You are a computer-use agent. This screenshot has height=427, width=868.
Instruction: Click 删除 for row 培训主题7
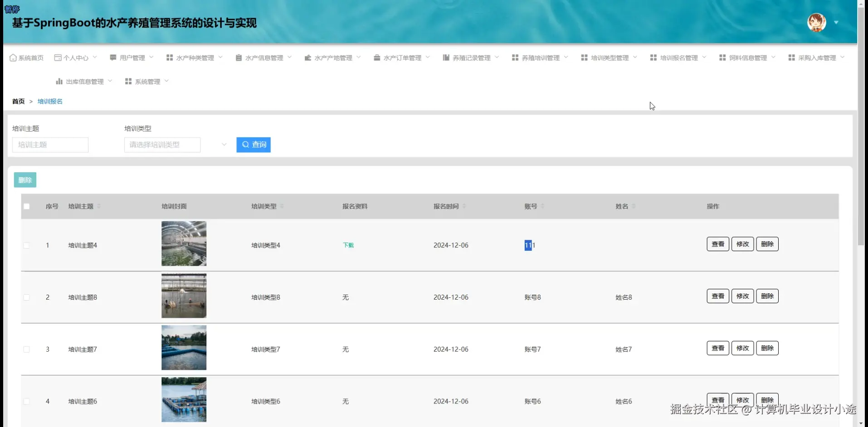pyautogui.click(x=767, y=348)
